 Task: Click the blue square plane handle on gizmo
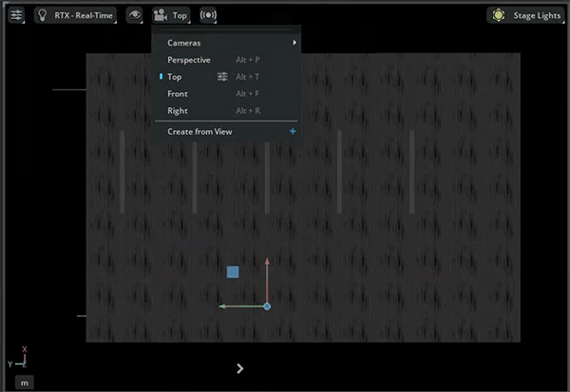[233, 272]
